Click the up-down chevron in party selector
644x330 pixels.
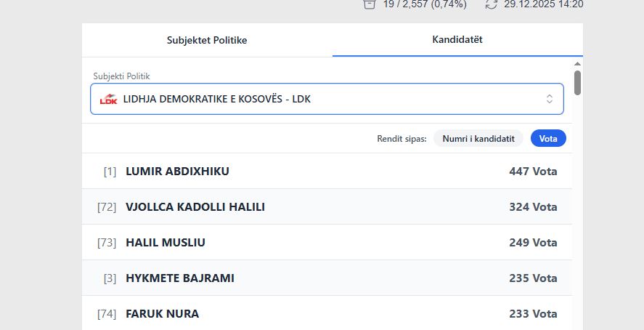click(x=550, y=99)
